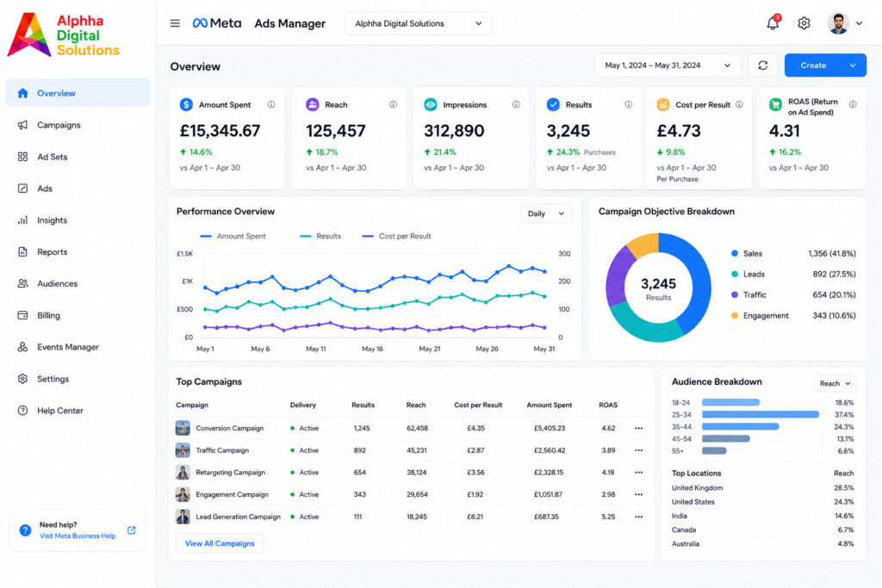Open more options for Conversion Campaign
The height and width of the screenshot is (588, 882).
pos(638,429)
